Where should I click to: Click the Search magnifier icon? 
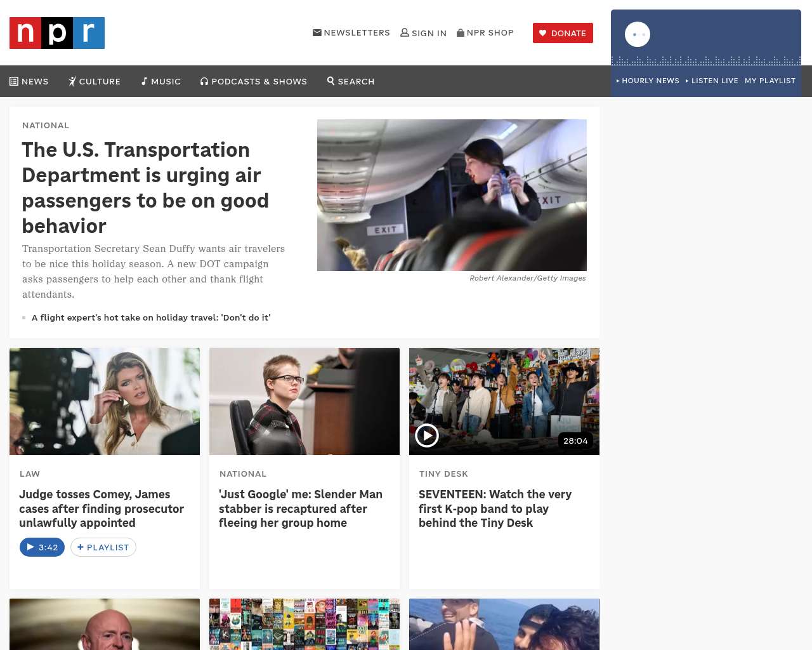[331, 81]
